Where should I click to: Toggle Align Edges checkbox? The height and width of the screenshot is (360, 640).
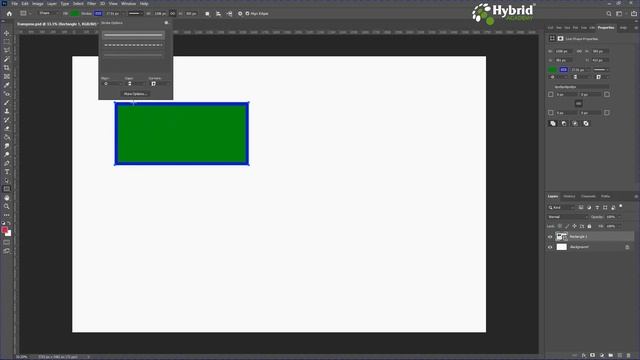pyautogui.click(x=247, y=13)
